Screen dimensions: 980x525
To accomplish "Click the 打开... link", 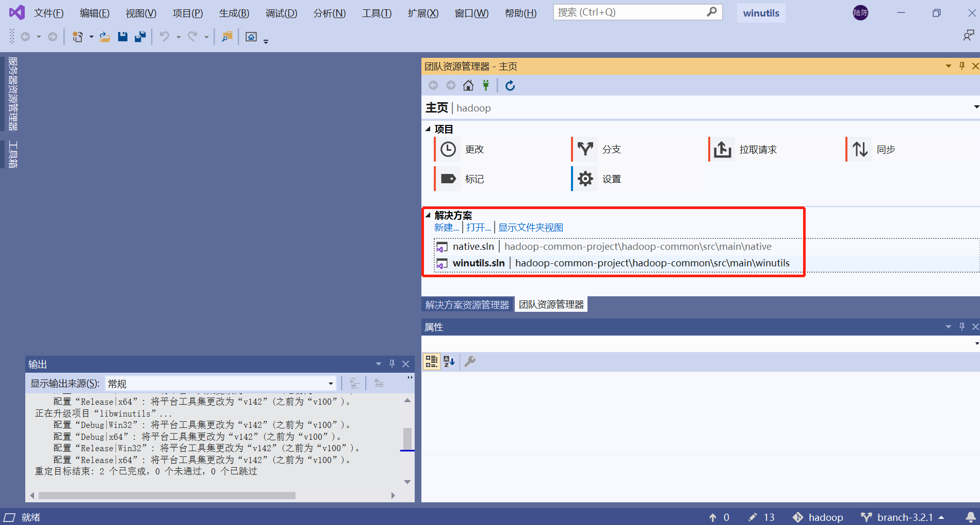I will [x=479, y=228].
